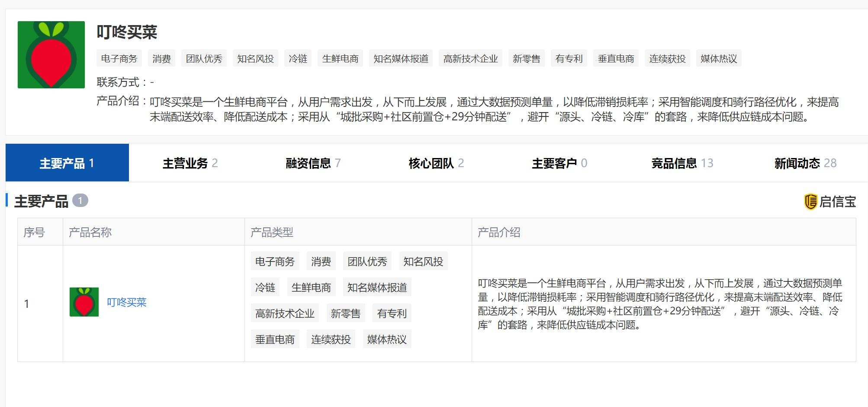Image resolution: width=868 pixels, height=407 pixels.
Task: Click the 生鲜电商 tag in the 产品类型 cell
Action: [x=312, y=287]
